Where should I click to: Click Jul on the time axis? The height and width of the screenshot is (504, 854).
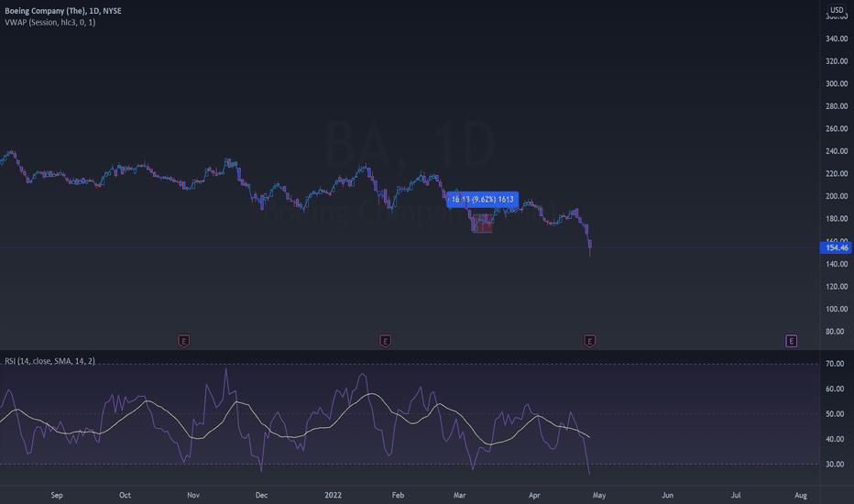pyautogui.click(x=736, y=495)
